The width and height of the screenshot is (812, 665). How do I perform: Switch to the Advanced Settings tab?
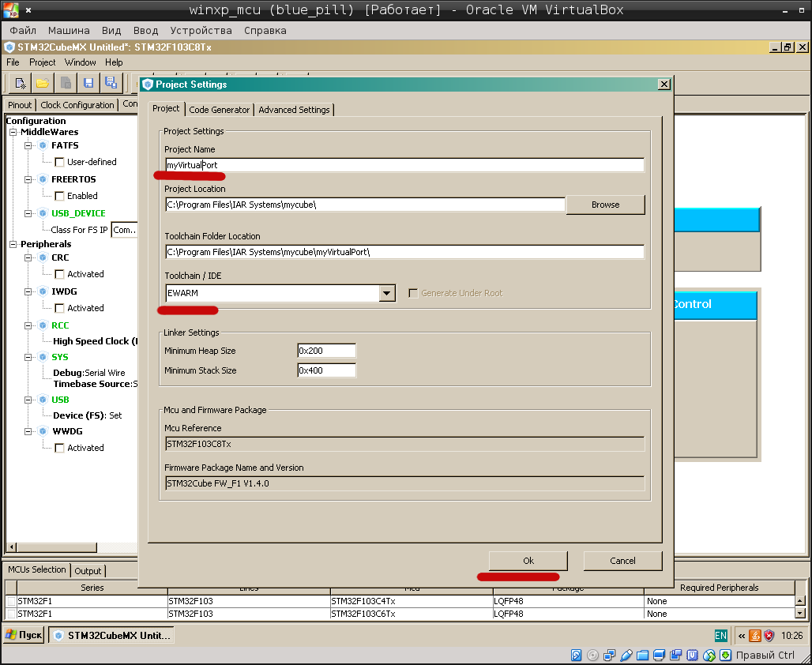(x=294, y=110)
